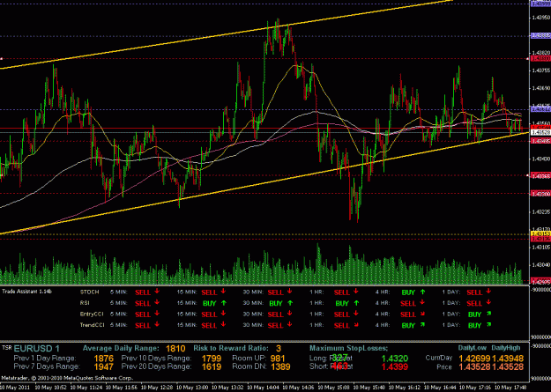
Task: Click the EntryCCI row label
Action: click(x=92, y=314)
